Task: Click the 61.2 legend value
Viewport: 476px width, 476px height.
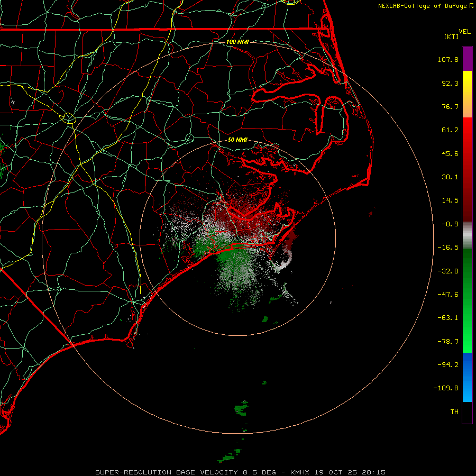Action: coord(450,130)
